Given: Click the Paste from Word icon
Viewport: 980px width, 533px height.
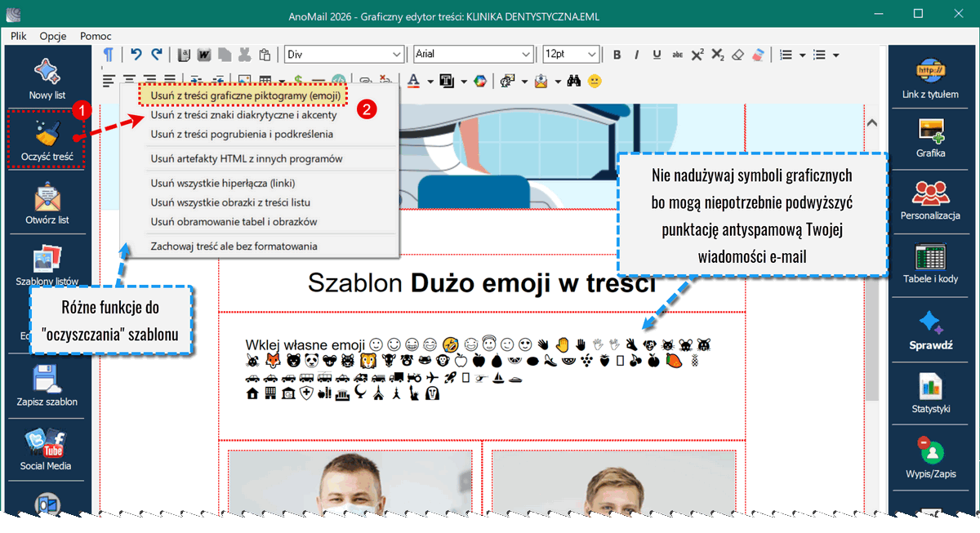Looking at the screenshot, I should [204, 55].
